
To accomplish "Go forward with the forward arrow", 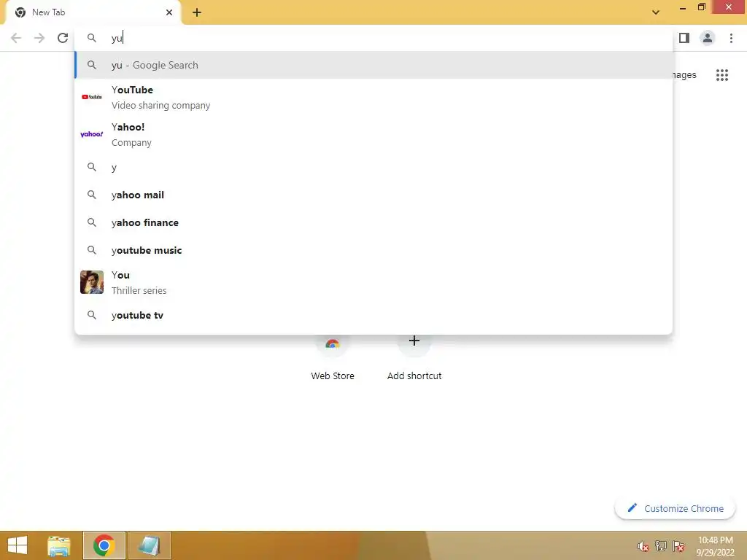I will coord(39,38).
